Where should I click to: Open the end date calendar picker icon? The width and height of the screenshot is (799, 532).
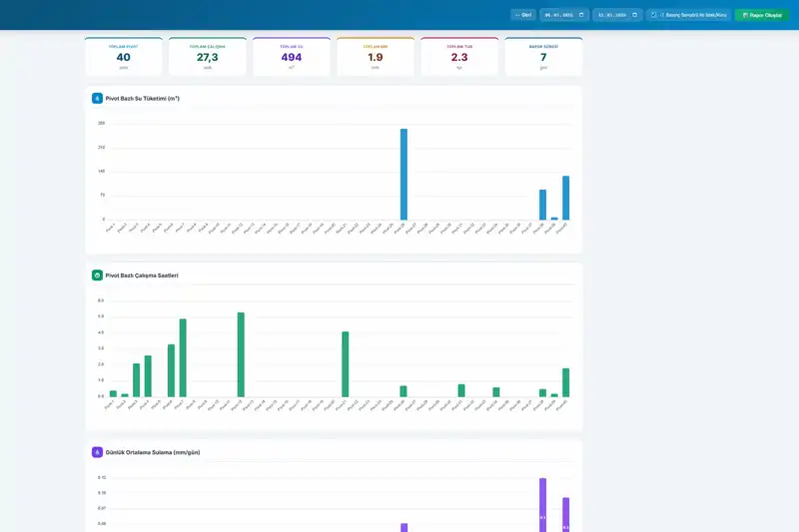634,15
